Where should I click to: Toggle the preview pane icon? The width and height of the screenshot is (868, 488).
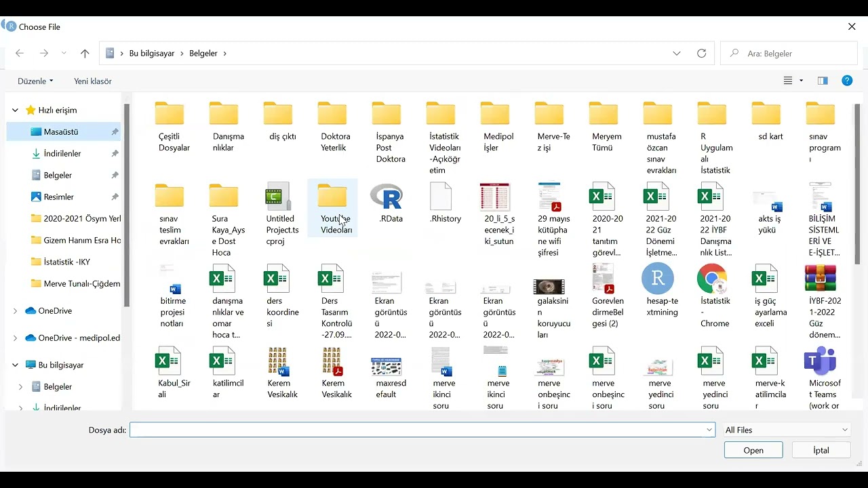click(823, 81)
